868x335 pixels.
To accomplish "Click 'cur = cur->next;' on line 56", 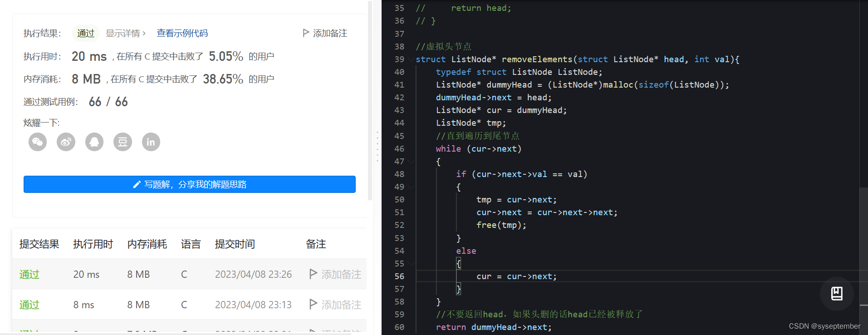I will point(516,276).
